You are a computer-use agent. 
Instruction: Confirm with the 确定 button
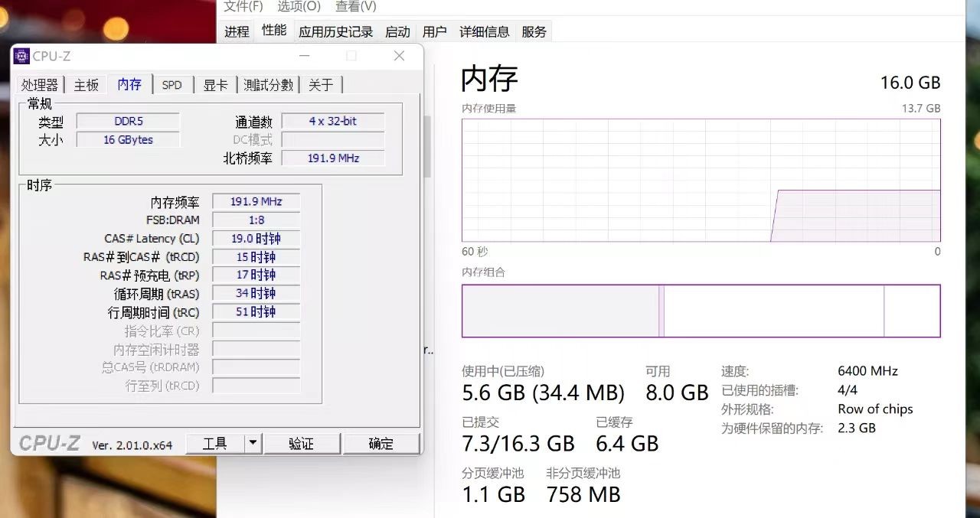click(x=381, y=444)
